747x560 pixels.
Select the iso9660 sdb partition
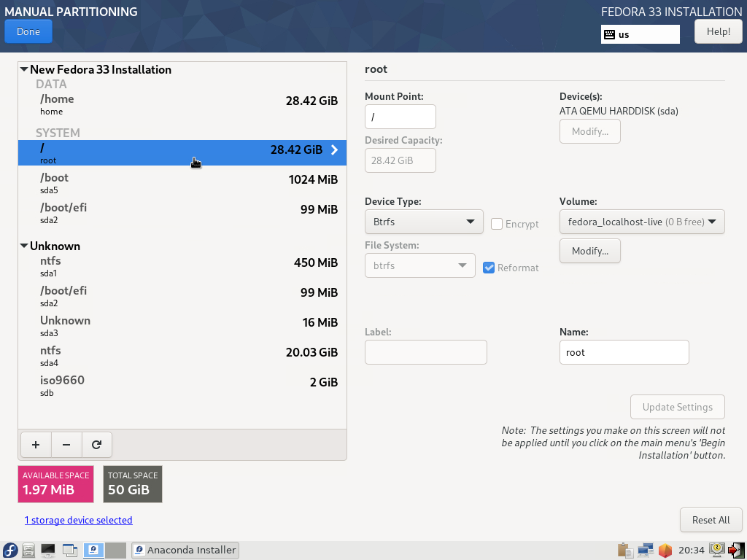pyautogui.click(x=182, y=386)
